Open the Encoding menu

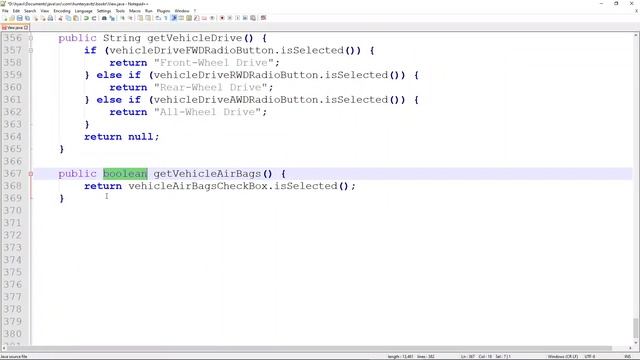pos(62,11)
